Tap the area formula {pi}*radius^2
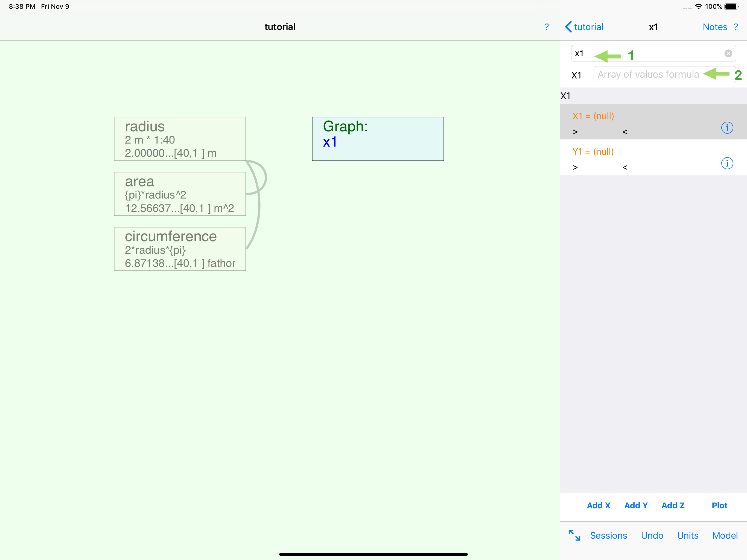This screenshot has width=747, height=560. pyautogui.click(x=155, y=195)
